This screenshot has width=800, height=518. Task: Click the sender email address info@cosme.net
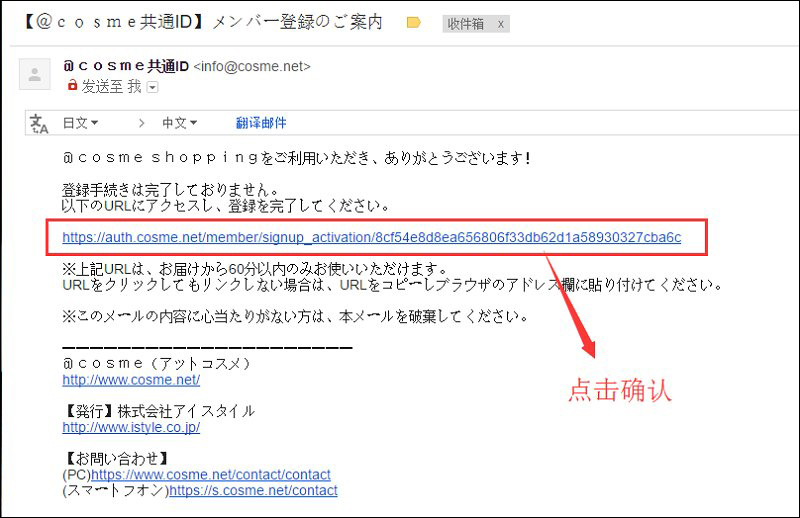(x=252, y=66)
